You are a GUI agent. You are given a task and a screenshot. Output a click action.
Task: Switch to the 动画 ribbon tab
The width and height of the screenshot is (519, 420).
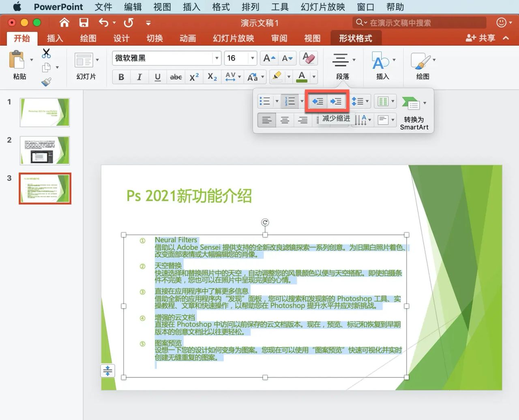(188, 38)
